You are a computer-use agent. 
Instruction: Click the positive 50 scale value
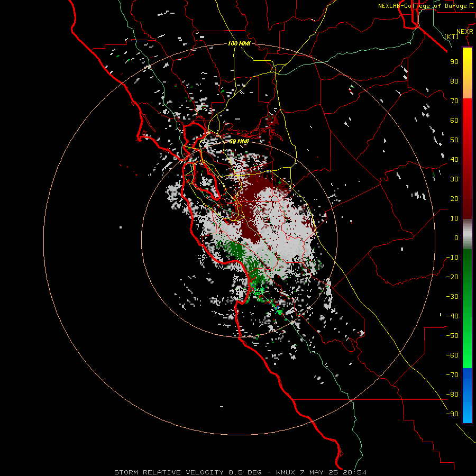454,140
